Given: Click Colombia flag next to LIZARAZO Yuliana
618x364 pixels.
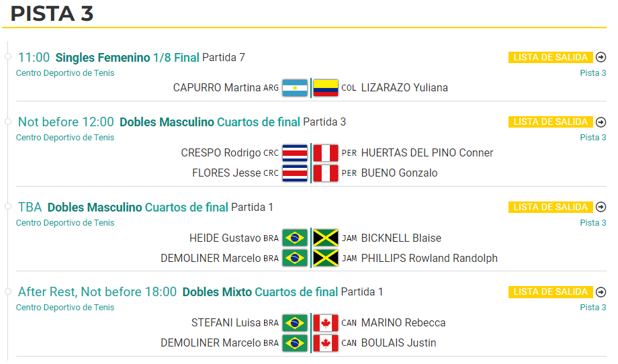Looking at the screenshot, I should tap(326, 88).
